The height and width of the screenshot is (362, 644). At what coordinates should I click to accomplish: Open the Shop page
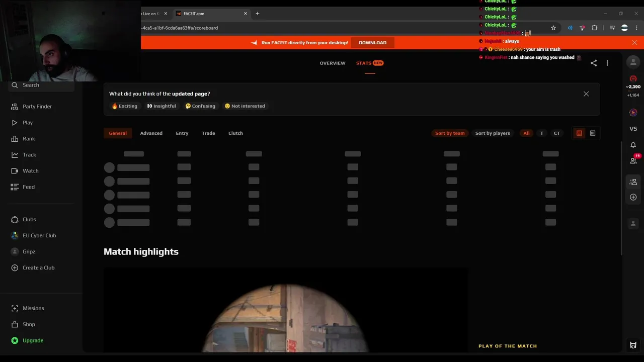point(29,324)
